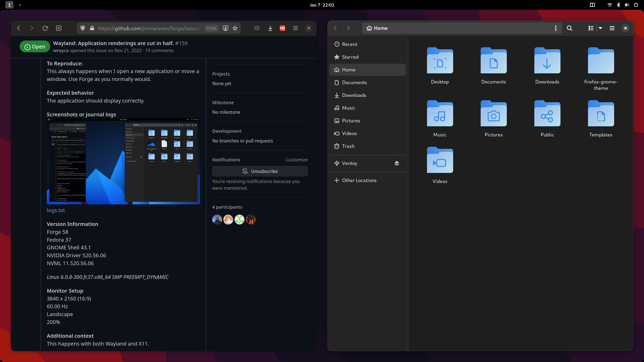
Task: Open search in the Files window
Action: pyautogui.click(x=569, y=28)
